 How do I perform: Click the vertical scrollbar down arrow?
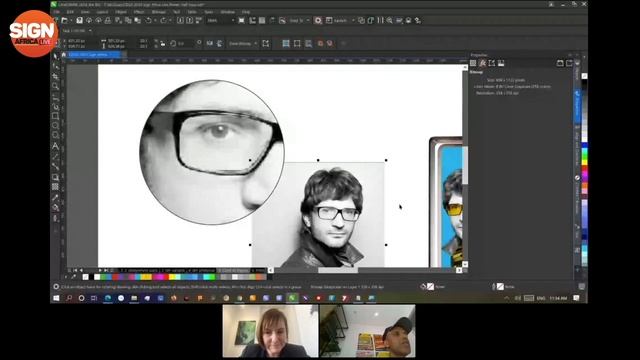pyautogui.click(x=465, y=264)
